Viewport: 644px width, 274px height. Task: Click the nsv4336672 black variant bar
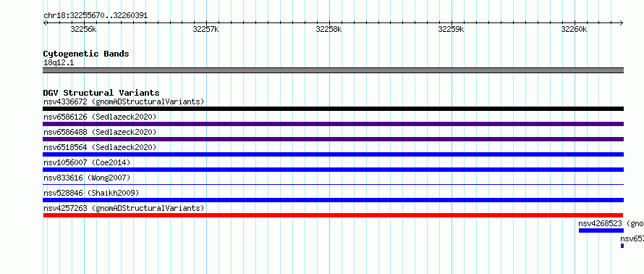(x=333, y=109)
